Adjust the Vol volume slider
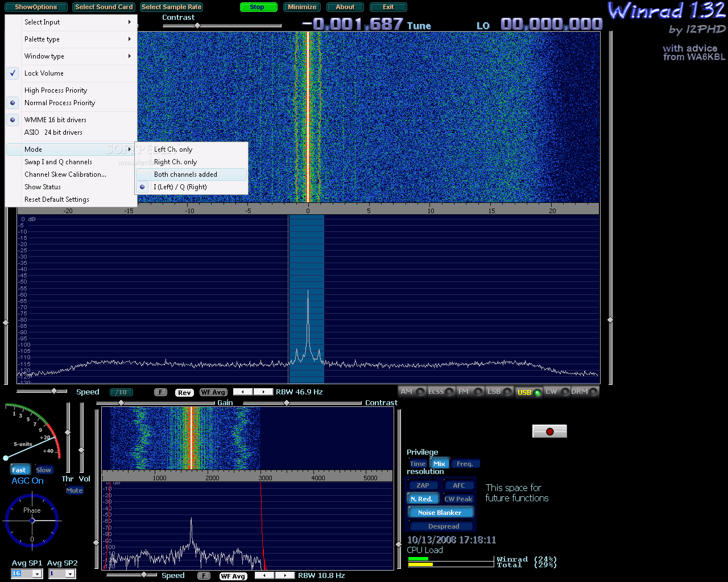The height and width of the screenshot is (582, 728). point(81,450)
